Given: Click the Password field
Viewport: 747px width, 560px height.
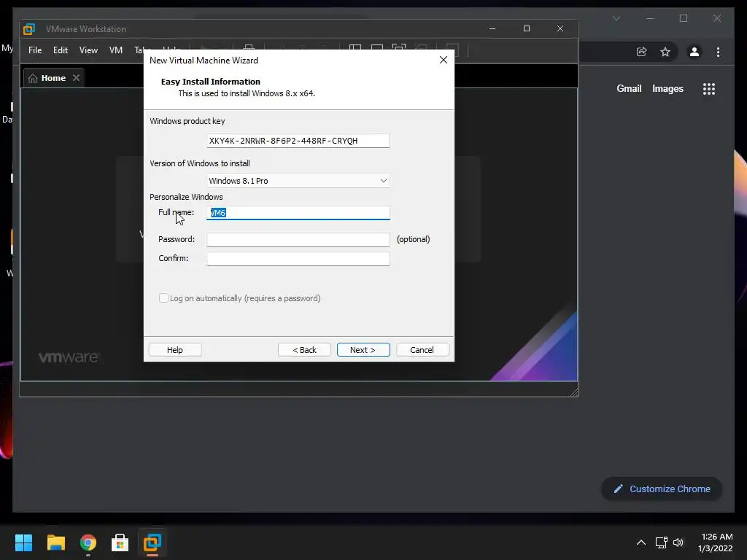Looking at the screenshot, I should pyautogui.click(x=298, y=239).
